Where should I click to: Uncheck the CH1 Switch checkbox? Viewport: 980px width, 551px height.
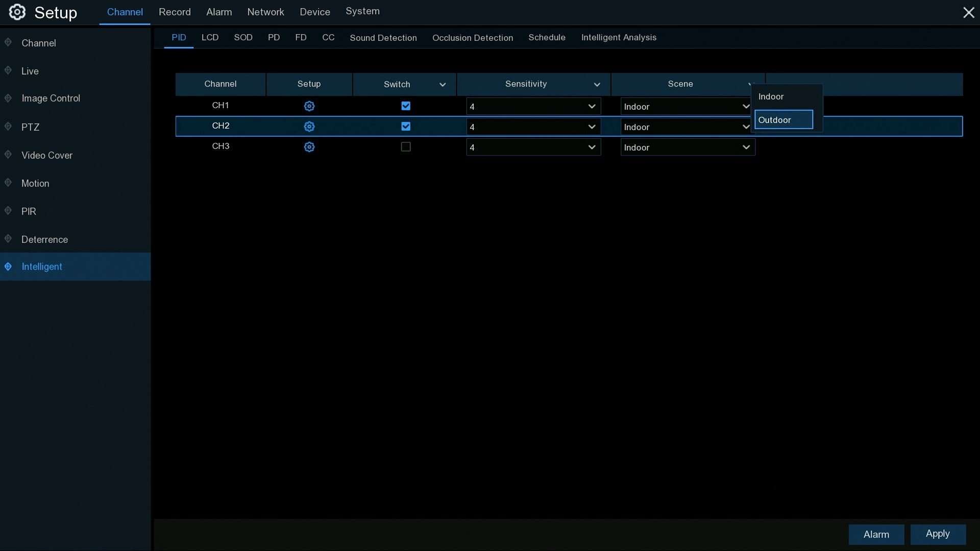(406, 106)
